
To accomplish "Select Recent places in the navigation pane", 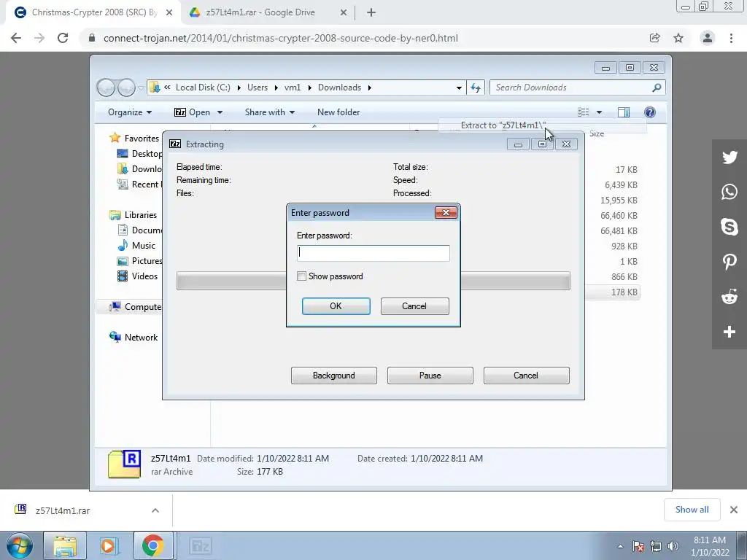I will pos(147,184).
